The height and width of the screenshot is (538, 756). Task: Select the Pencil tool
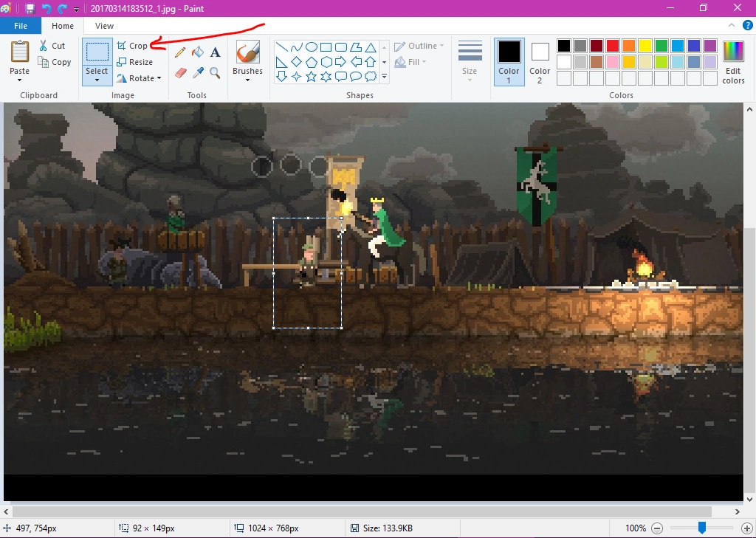coord(180,52)
